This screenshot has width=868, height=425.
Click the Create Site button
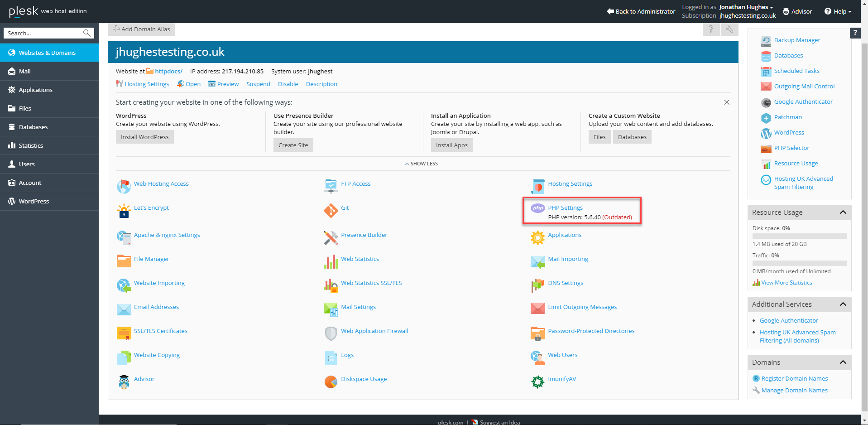(293, 145)
